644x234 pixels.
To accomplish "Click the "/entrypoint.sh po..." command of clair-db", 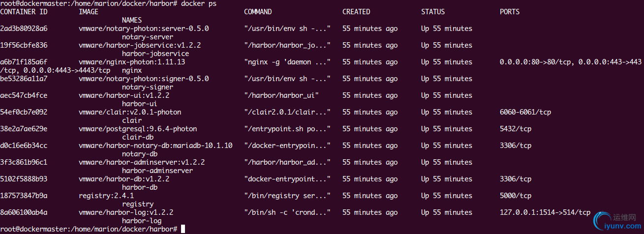I will [x=287, y=129].
